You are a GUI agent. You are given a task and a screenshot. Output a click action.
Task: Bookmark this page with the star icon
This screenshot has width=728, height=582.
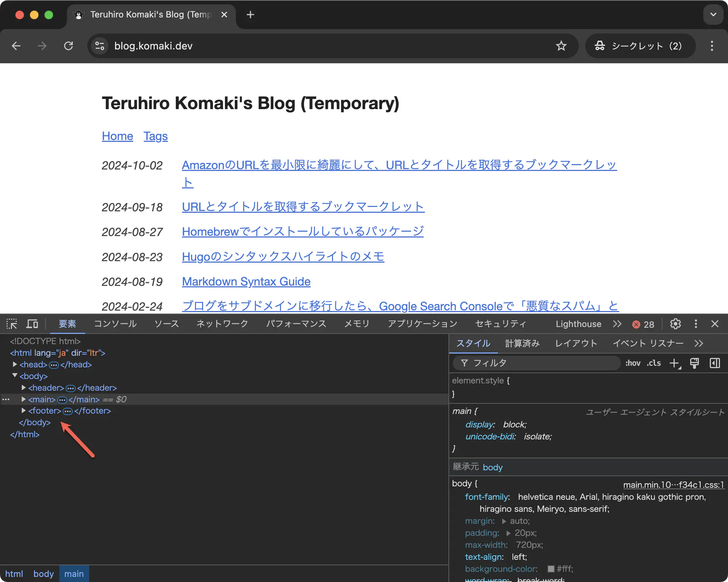click(561, 46)
